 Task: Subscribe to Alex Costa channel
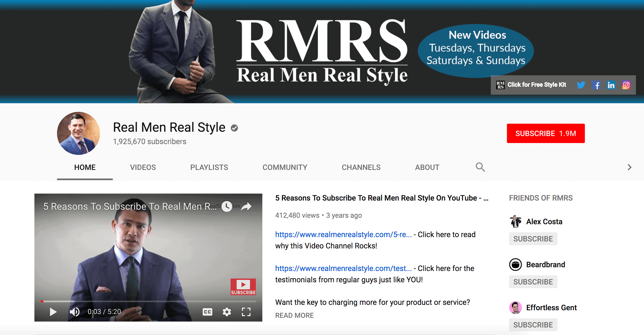click(533, 239)
